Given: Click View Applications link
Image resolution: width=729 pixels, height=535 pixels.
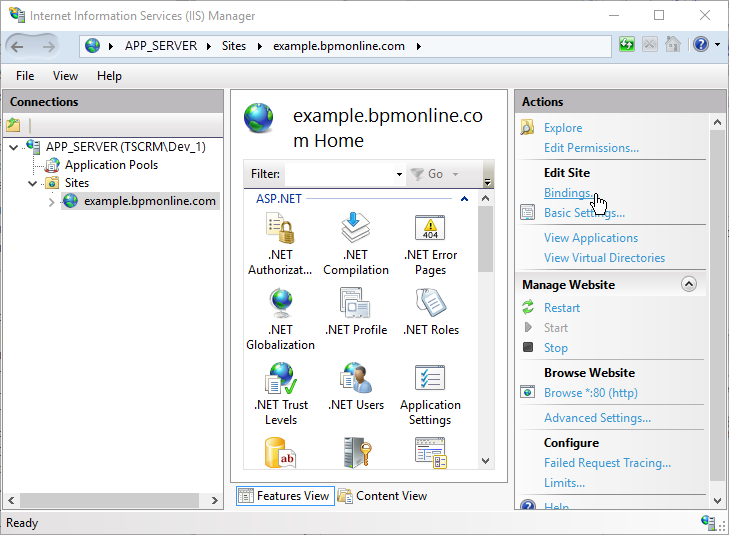Looking at the screenshot, I should (591, 238).
